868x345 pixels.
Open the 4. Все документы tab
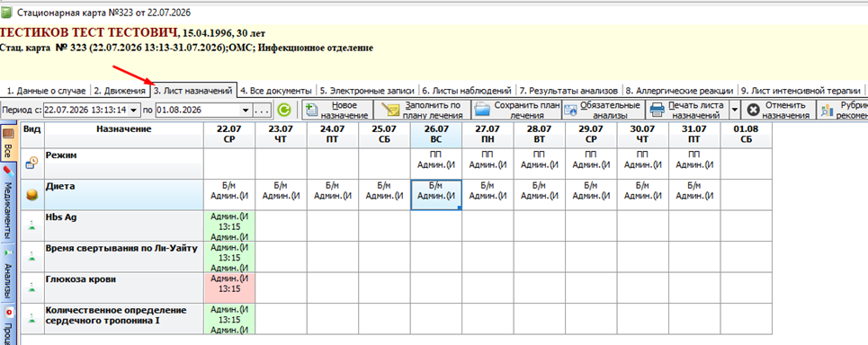click(275, 91)
